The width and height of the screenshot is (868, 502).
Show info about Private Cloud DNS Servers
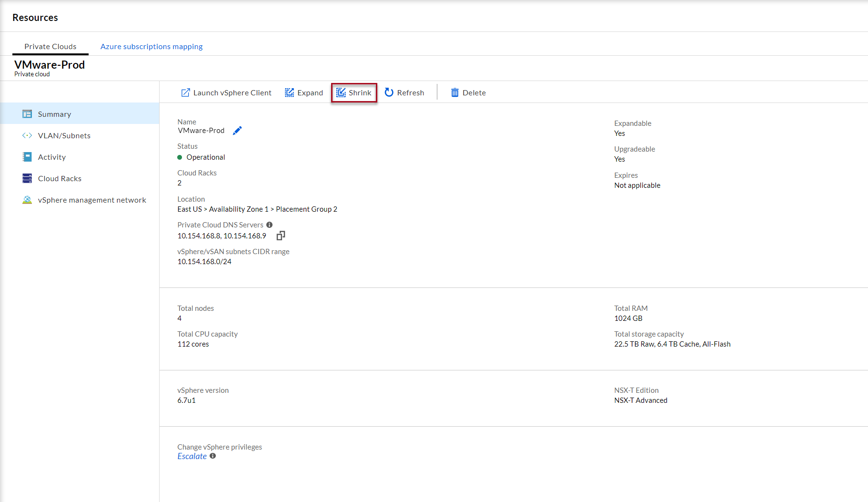270,225
